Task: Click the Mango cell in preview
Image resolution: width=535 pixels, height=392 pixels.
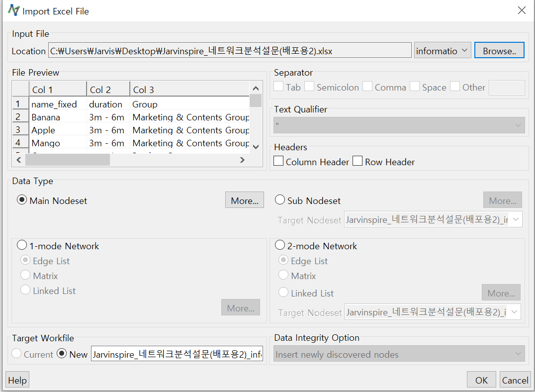Action: [x=58, y=143]
